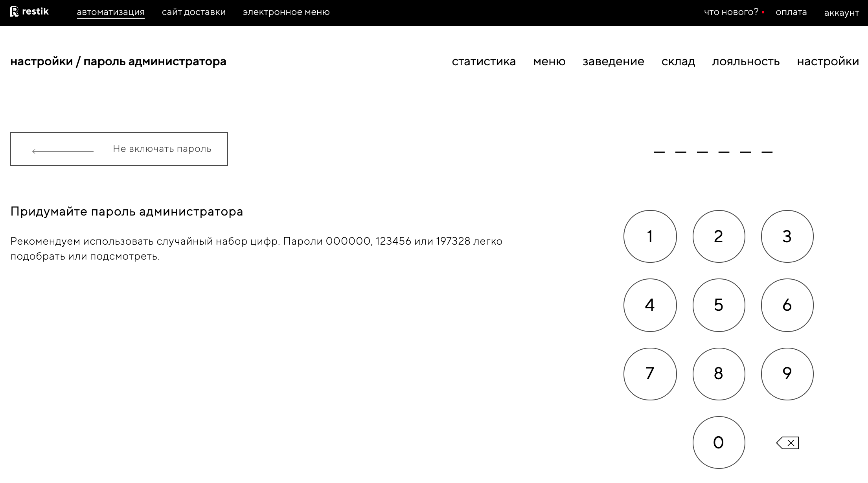
Task: Tap the 0 button on keypad
Action: pyautogui.click(x=719, y=442)
